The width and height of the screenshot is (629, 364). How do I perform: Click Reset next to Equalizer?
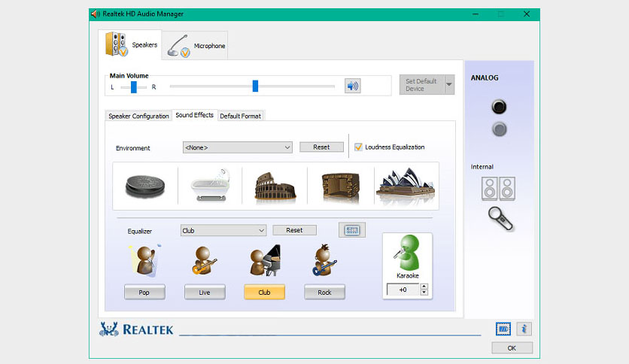294,230
